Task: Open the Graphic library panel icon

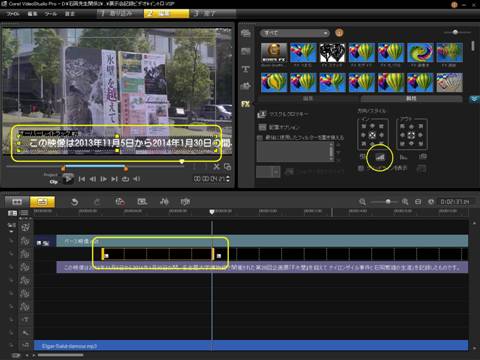Action: [x=246, y=86]
